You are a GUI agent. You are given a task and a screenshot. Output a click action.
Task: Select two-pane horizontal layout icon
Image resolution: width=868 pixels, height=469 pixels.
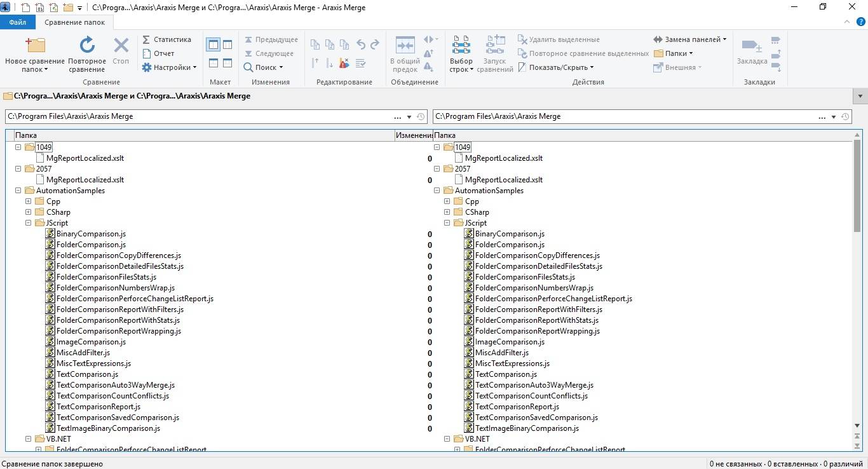pos(213,63)
